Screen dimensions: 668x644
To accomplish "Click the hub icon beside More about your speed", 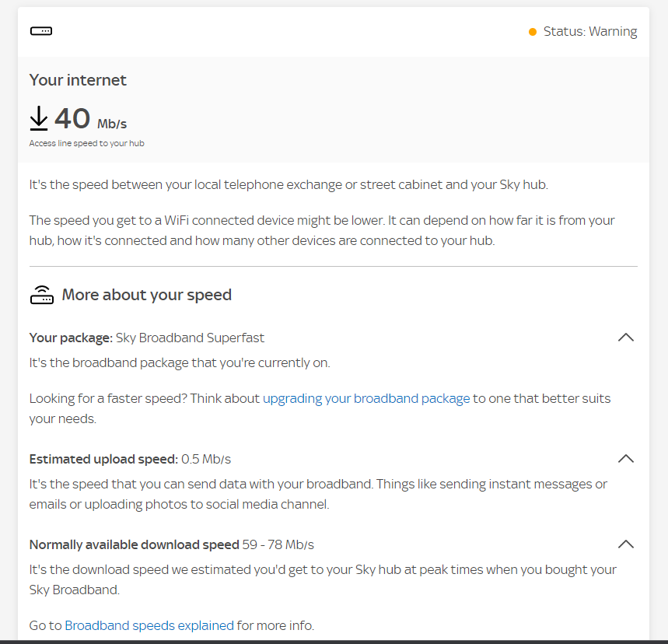I will (42, 294).
